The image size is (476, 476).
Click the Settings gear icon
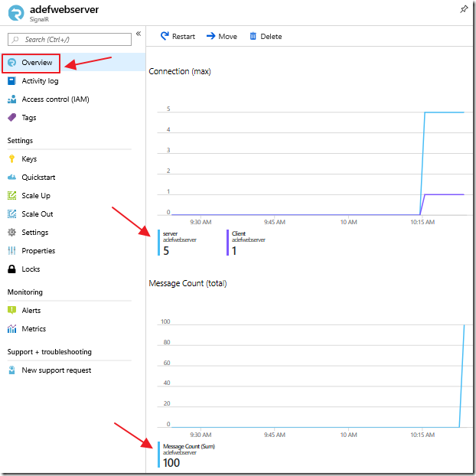[11, 232]
